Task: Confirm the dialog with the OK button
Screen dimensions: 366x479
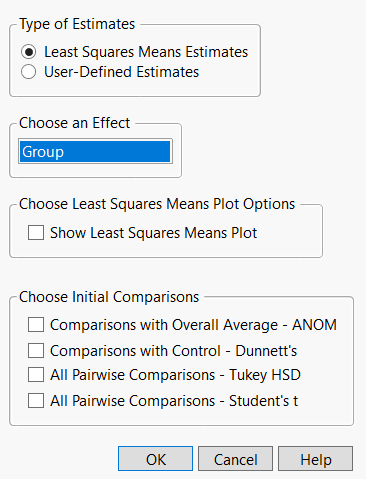Action: tap(155, 459)
